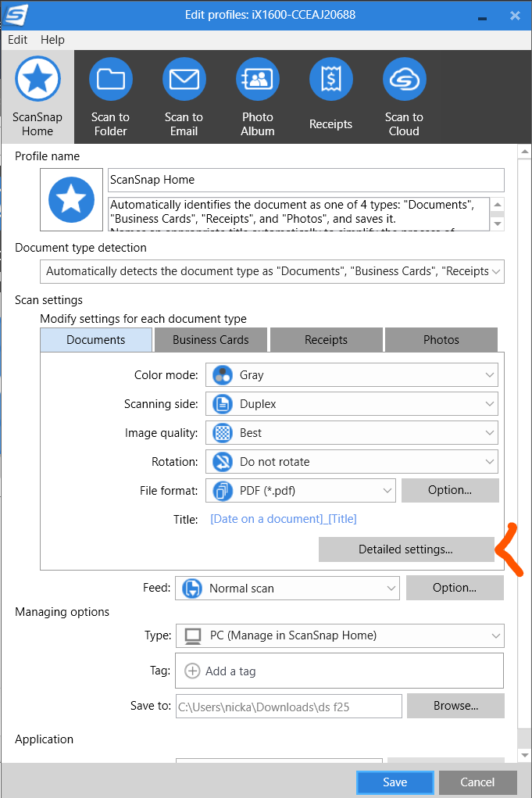
Task: Click the Detailed settings button
Action: coord(405,549)
